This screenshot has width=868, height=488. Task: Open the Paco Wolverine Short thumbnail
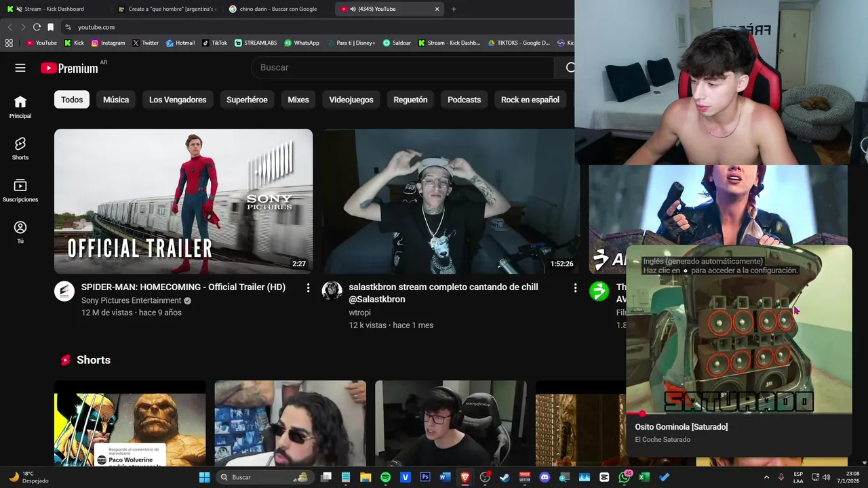coord(130,424)
